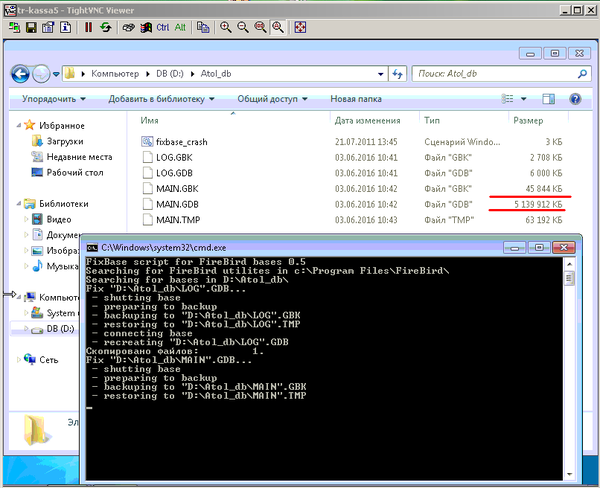Image resolution: width=600 pixels, height=488 pixels.
Task: Pause the VNC session with red pause icon
Action: [88, 27]
